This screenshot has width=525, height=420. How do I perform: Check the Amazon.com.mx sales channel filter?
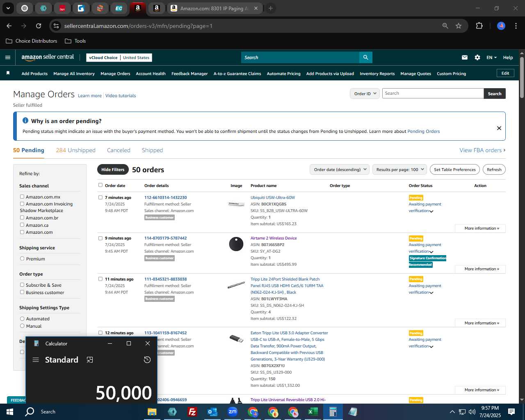point(22,197)
